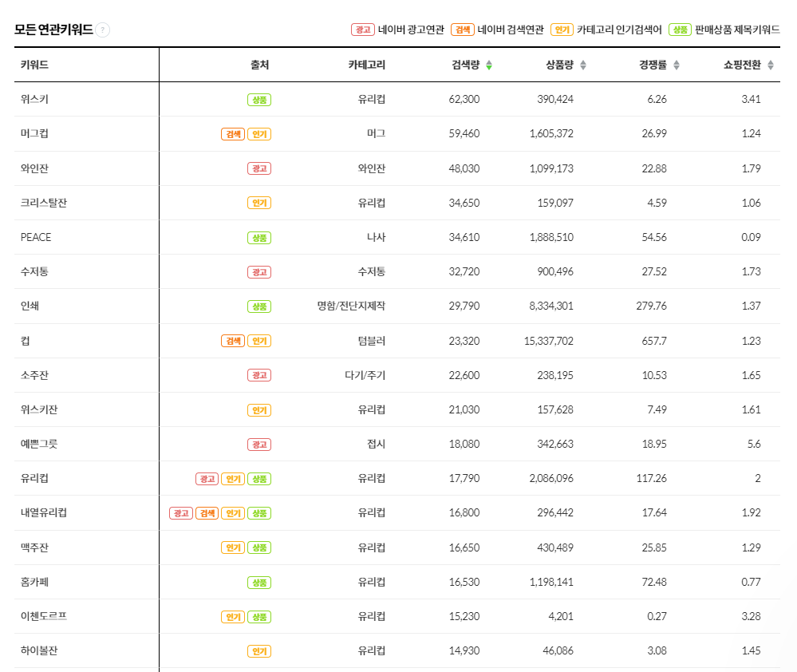Click the 네이버 광고연관 legend text
The width and height of the screenshot is (797, 672).
tap(411, 30)
